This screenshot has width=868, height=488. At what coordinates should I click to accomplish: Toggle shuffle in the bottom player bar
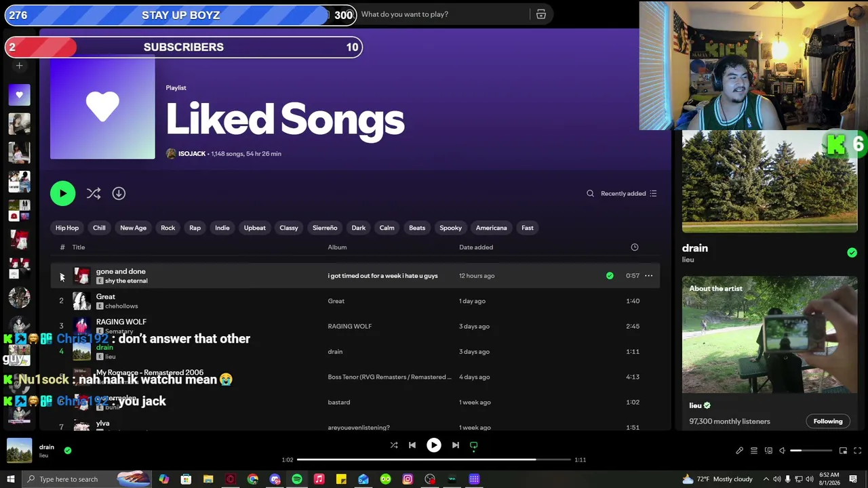click(x=394, y=445)
